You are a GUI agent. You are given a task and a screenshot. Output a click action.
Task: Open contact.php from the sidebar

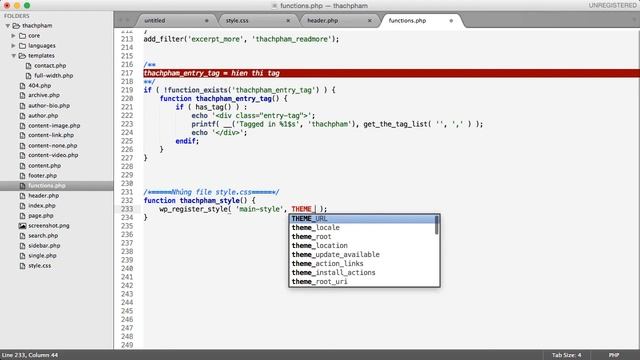pos(50,66)
